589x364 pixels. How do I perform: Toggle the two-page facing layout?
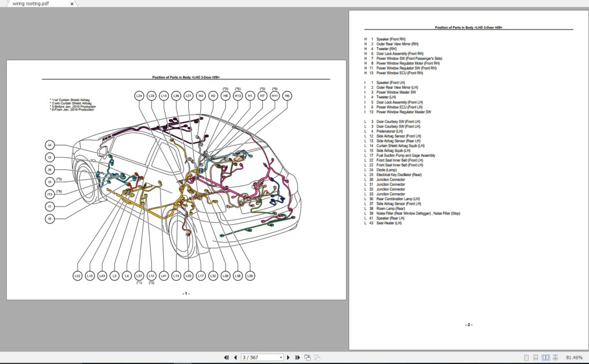[x=546, y=358]
